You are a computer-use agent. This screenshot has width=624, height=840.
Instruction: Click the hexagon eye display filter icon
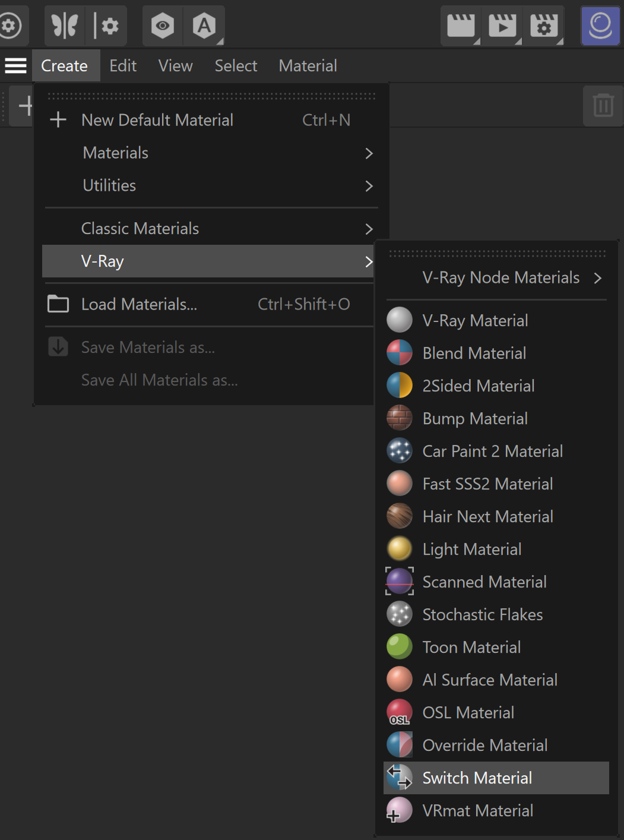coord(163,26)
